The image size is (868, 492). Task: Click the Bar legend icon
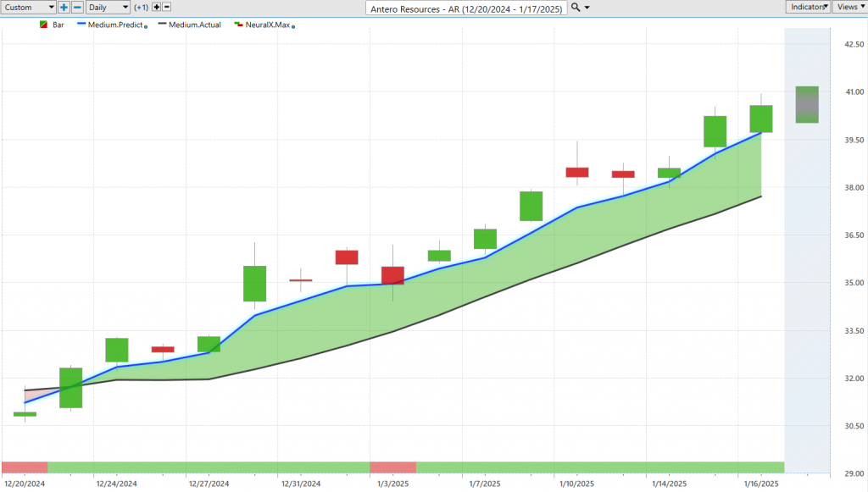44,25
